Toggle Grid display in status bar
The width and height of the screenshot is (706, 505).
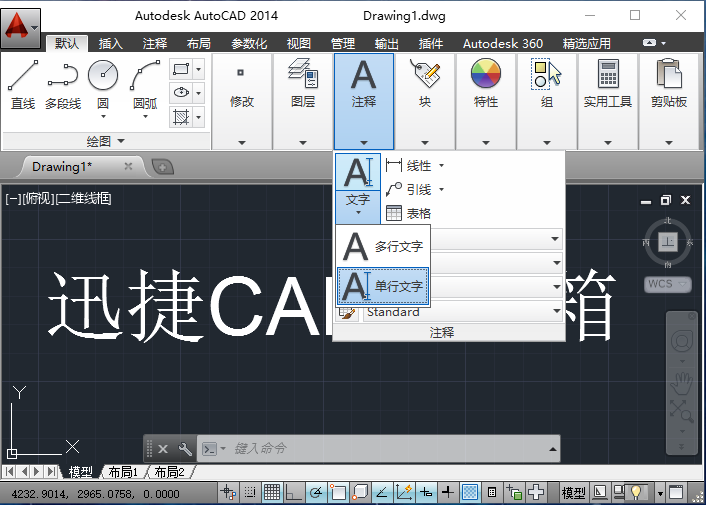[x=272, y=492]
